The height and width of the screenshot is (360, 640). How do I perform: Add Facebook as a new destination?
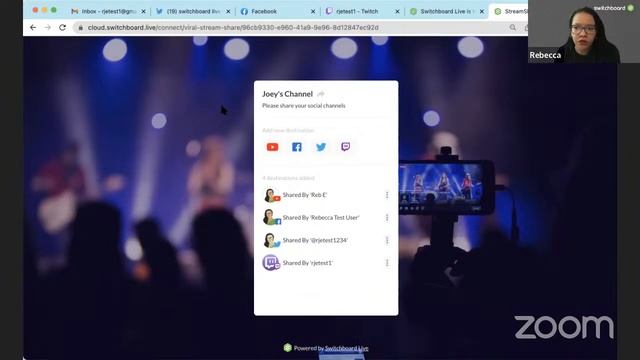click(x=297, y=147)
